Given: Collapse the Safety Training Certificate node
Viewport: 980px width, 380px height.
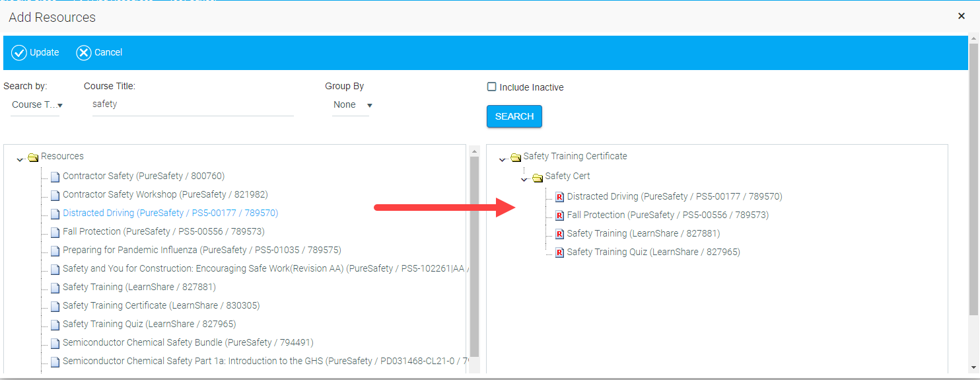Looking at the screenshot, I should coord(503,159).
